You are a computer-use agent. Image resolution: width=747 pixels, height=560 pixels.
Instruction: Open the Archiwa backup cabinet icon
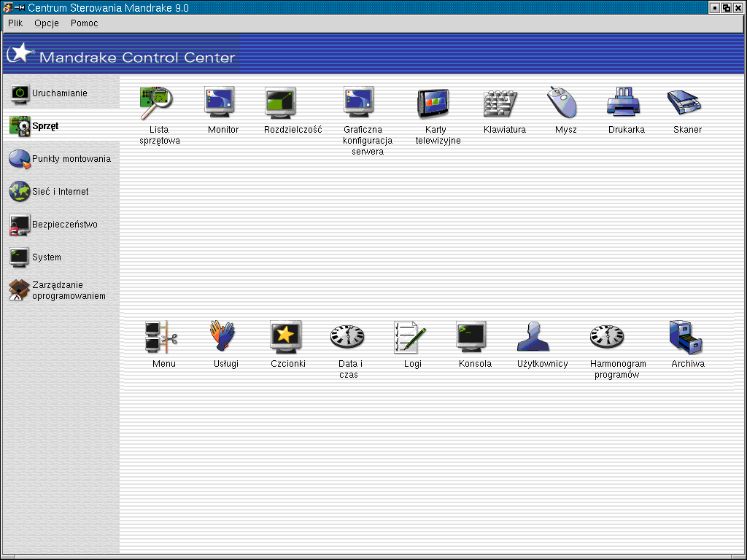686,337
